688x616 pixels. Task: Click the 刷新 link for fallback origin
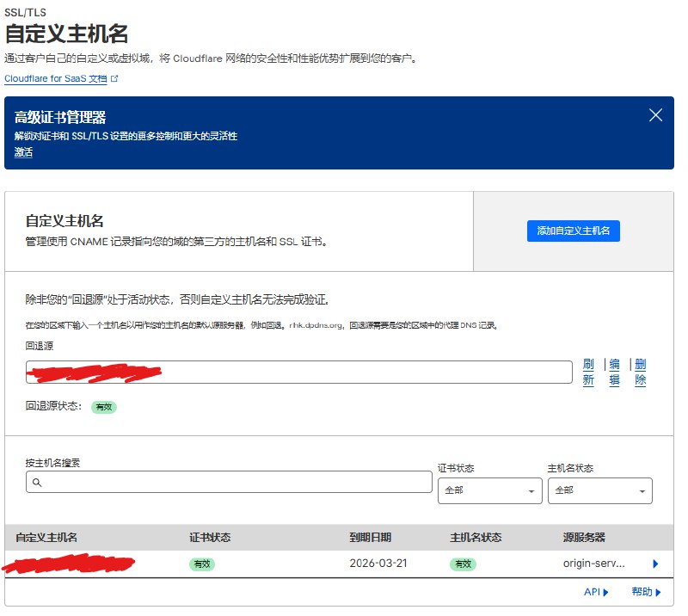pos(588,373)
